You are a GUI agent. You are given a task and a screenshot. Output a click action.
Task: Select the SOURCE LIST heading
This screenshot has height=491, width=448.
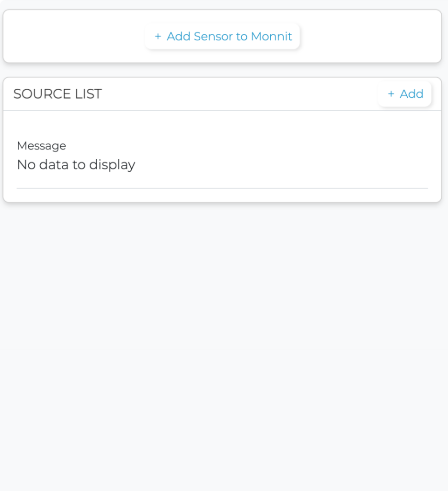tap(57, 94)
